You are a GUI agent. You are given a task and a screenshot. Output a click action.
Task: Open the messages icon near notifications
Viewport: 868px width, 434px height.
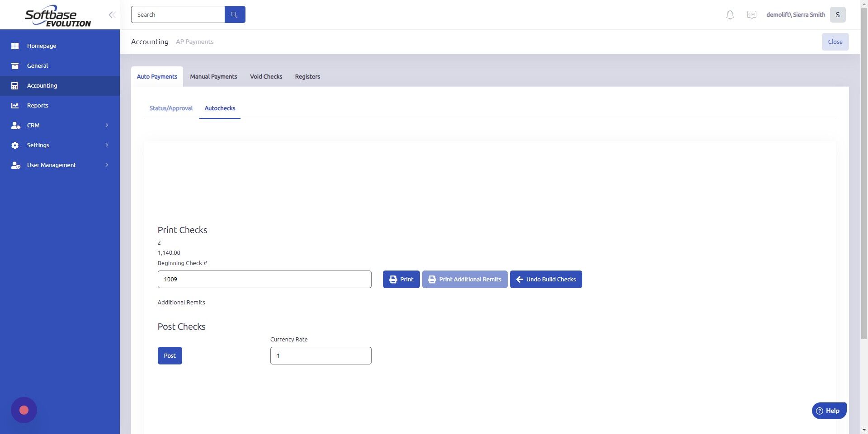click(x=751, y=14)
